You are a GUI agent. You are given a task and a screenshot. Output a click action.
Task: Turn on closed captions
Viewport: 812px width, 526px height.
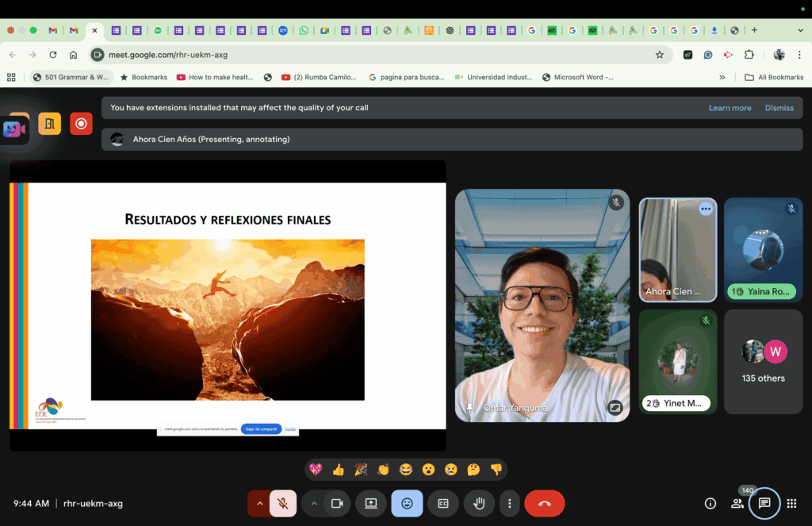pyautogui.click(x=443, y=503)
